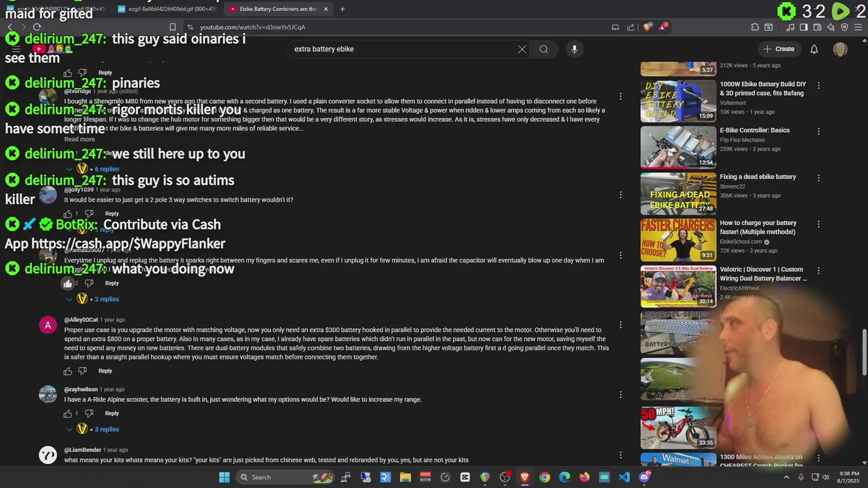Close the Ebike Battery Combiners tab

[x=325, y=9]
